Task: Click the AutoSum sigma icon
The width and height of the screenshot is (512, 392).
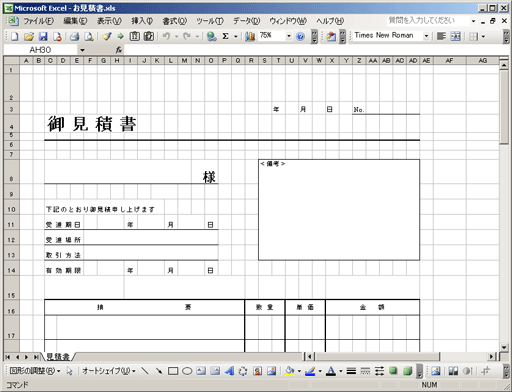Action: coord(225,36)
